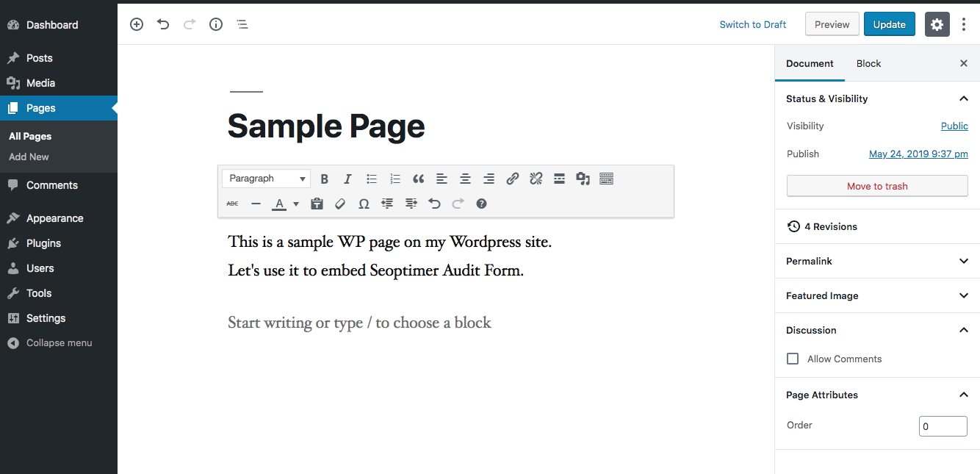Image resolution: width=980 pixels, height=474 pixels.
Task: Click the Add block plus icon
Action: (137, 24)
